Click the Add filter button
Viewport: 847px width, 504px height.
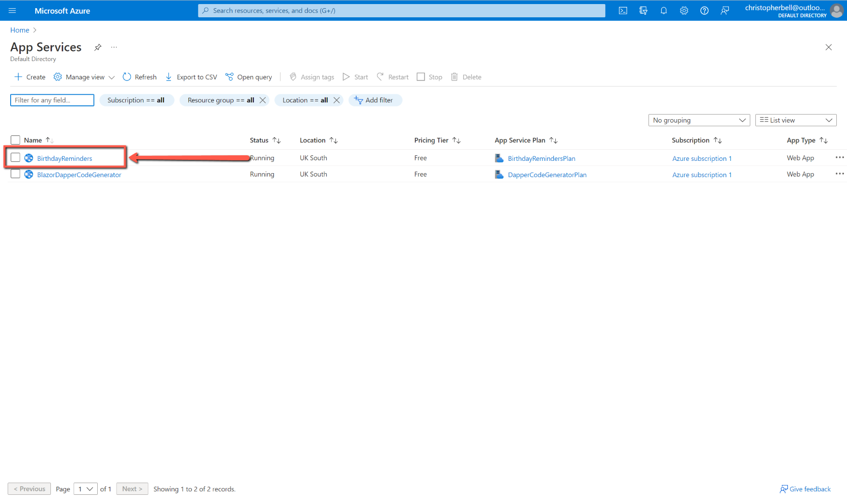375,100
